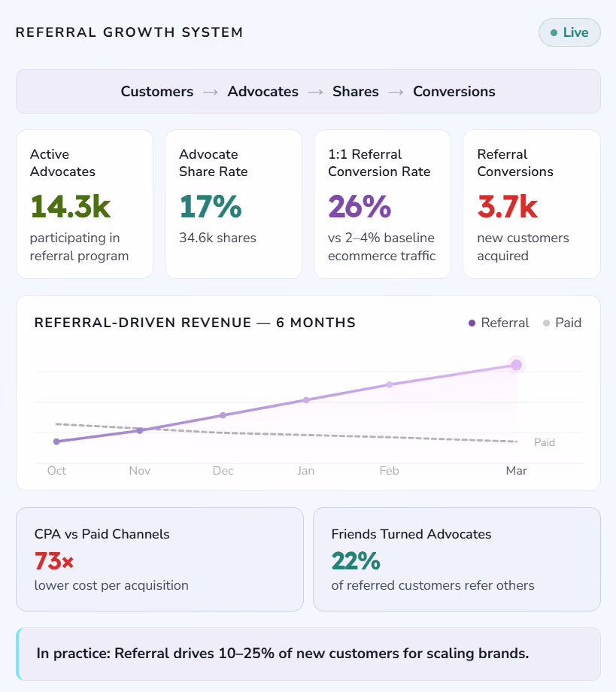616x692 pixels.
Task: Click the arrow between Advocates and Shares
Action: coord(315,92)
